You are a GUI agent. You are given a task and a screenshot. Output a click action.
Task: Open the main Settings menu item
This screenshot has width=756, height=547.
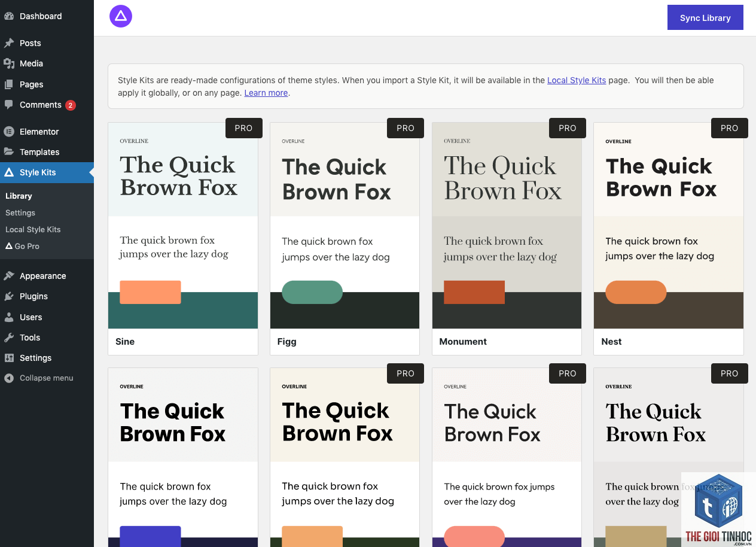click(47, 358)
